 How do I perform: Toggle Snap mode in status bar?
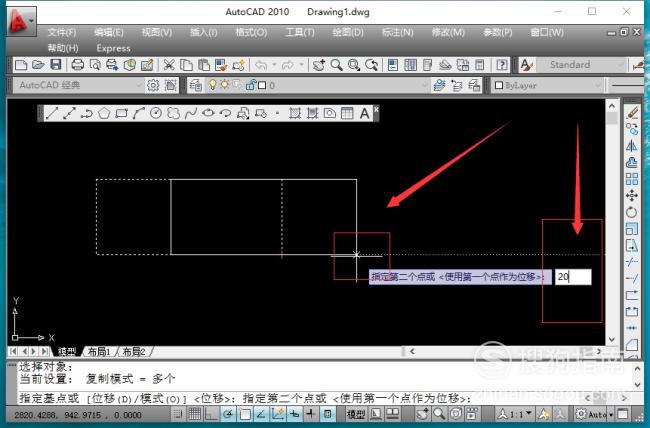coord(178,413)
